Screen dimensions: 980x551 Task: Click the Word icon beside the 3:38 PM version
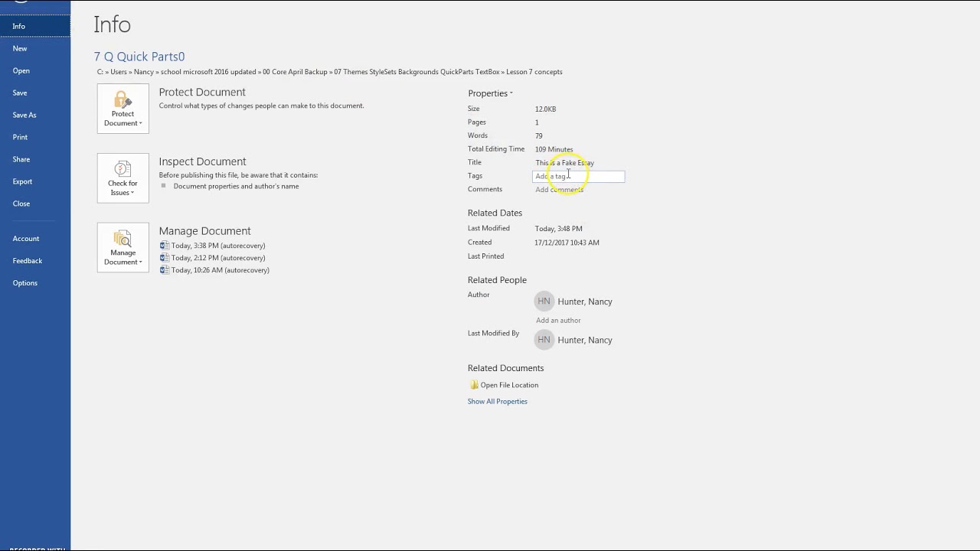(x=164, y=246)
